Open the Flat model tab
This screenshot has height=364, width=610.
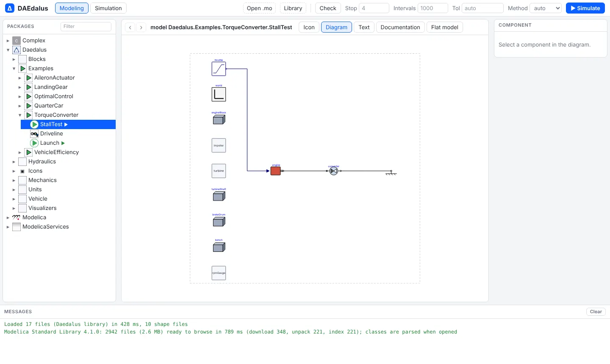pos(445,27)
